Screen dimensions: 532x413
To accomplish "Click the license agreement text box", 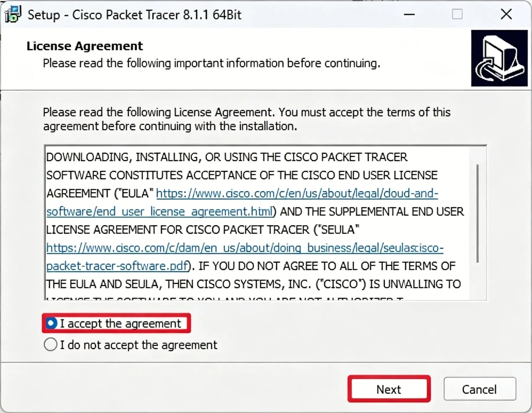I will coord(265,223).
